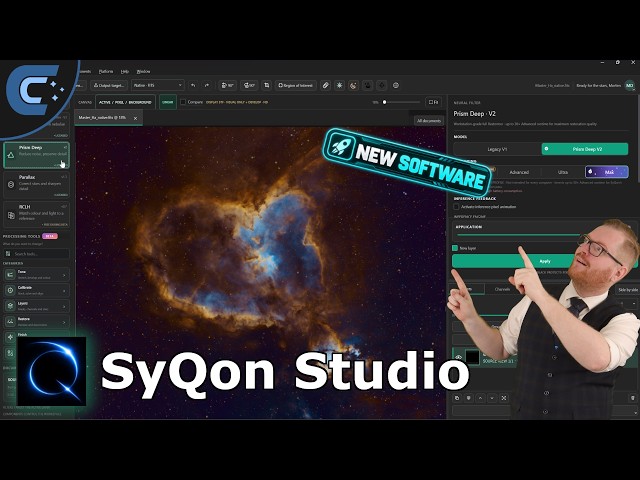This screenshot has width=640, height=480.
Task: Click the Search tools input field
Action: 36,254
